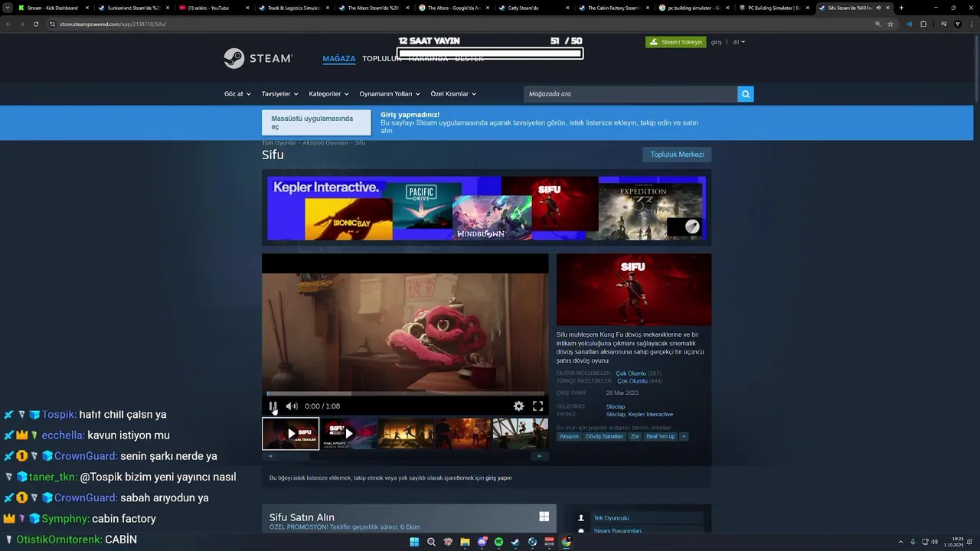Screen dimensions: 980x551
Task: Switch to the Catly Steam'de tab
Action: click(533, 8)
